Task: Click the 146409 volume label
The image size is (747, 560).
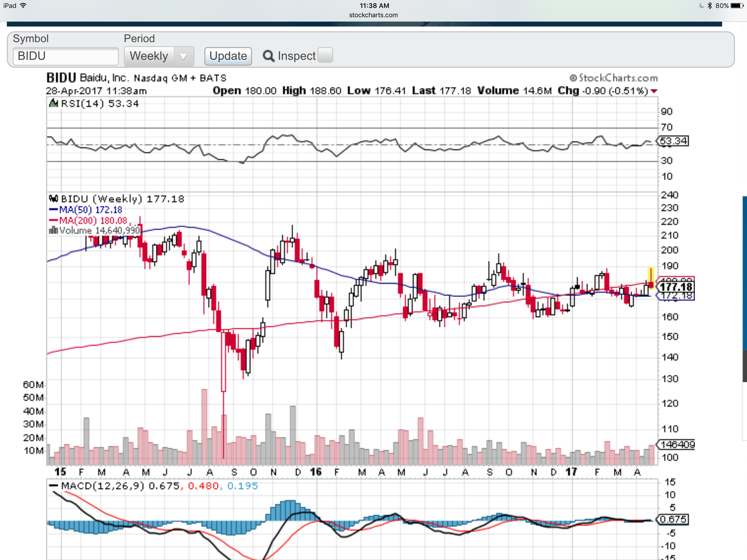Action: [x=675, y=445]
